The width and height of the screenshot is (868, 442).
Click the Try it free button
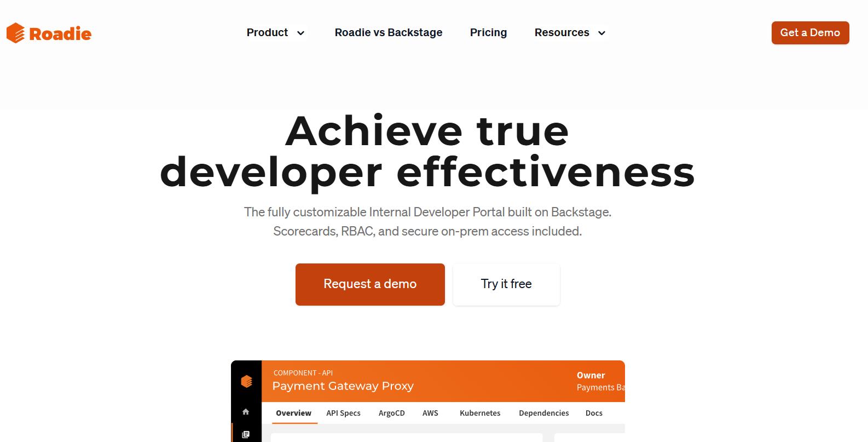point(506,284)
